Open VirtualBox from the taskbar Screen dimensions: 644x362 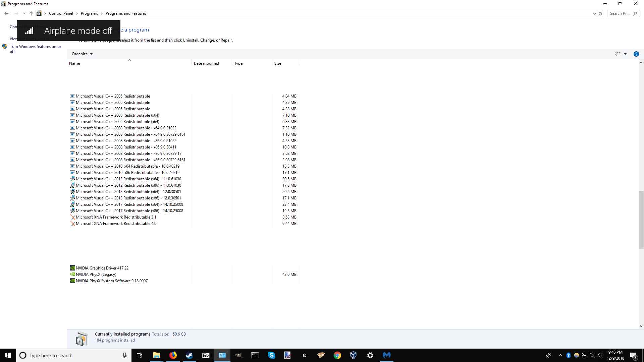(354, 355)
